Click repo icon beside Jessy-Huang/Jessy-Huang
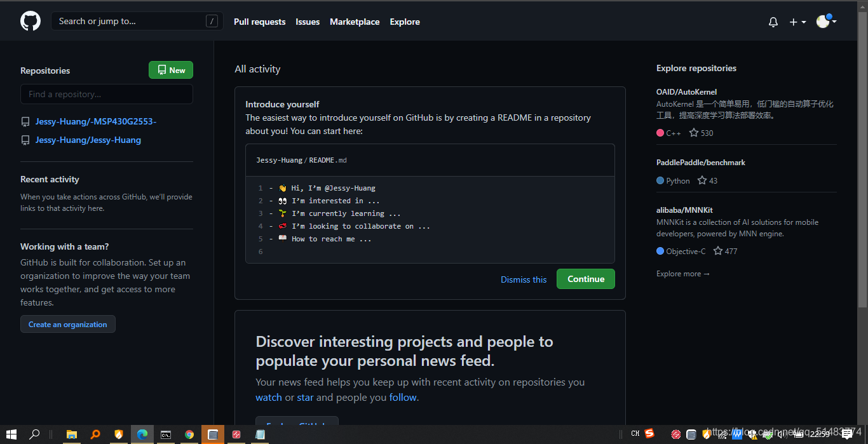 pyautogui.click(x=25, y=140)
